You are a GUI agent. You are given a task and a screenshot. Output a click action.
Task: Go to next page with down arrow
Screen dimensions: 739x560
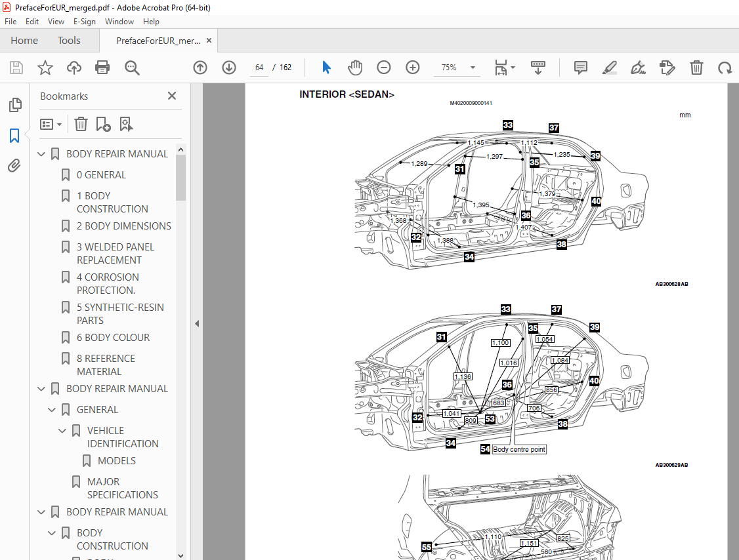coord(229,68)
